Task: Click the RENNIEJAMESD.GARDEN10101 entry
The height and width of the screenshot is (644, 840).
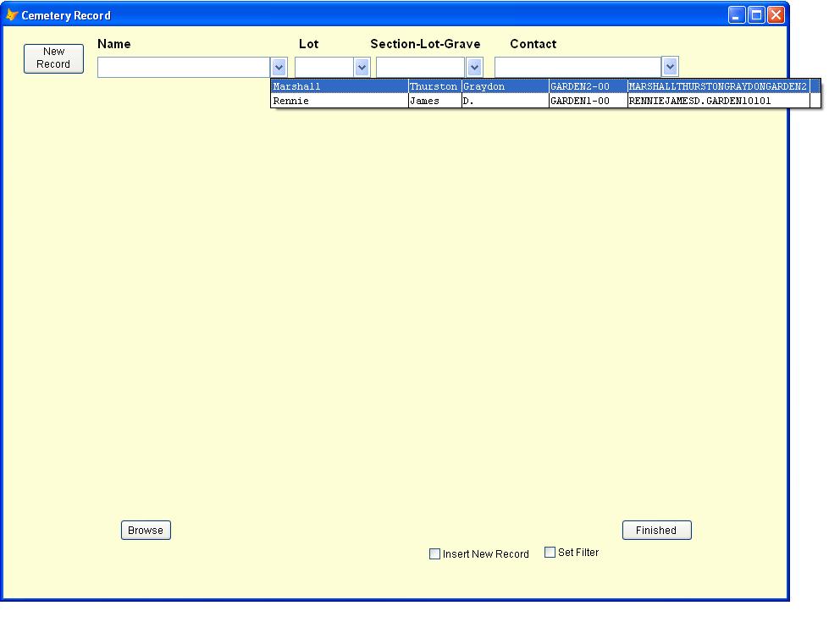Action: (x=718, y=101)
